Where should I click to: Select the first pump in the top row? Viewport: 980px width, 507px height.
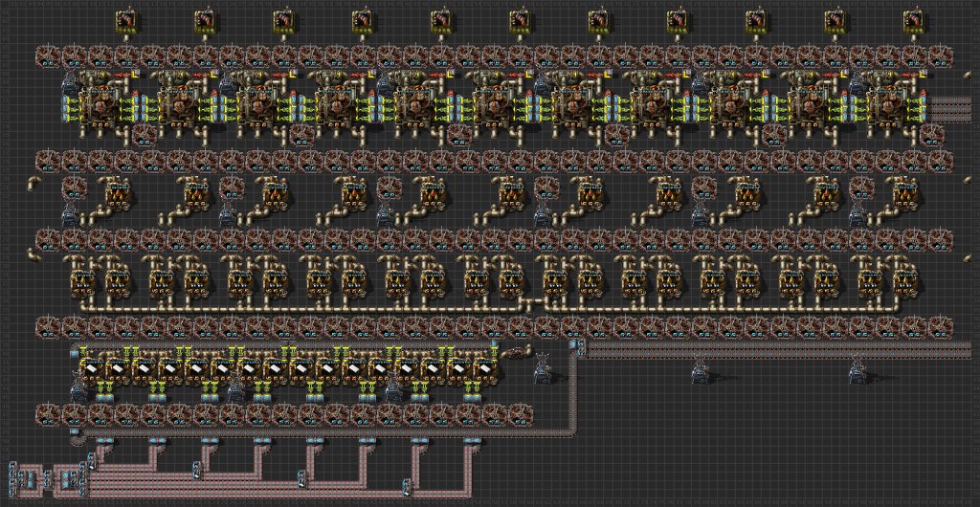(x=127, y=21)
